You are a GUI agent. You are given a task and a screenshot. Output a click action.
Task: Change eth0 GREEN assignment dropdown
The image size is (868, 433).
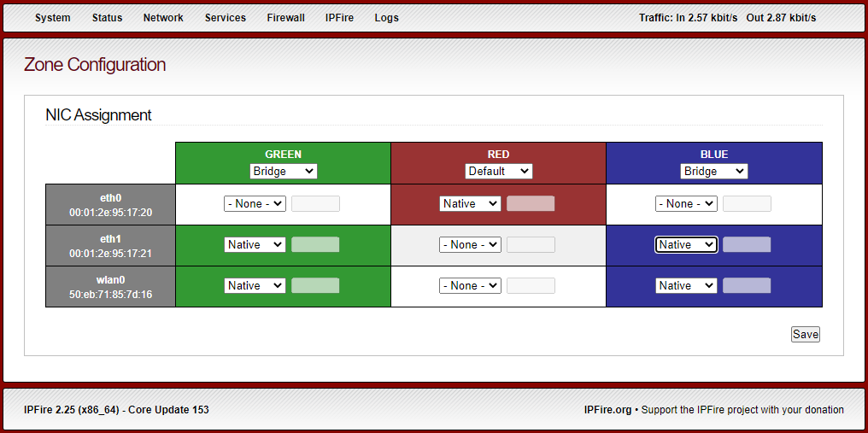click(255, 204)
